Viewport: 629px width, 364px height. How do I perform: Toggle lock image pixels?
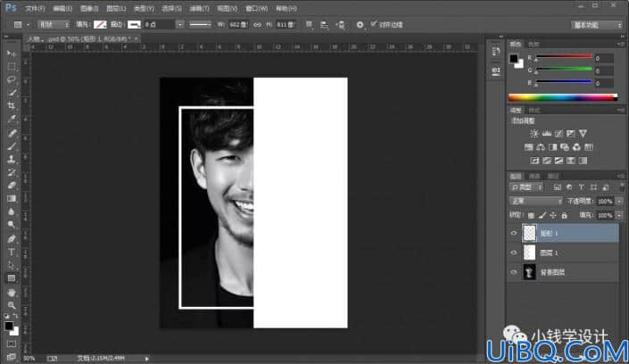542,216
